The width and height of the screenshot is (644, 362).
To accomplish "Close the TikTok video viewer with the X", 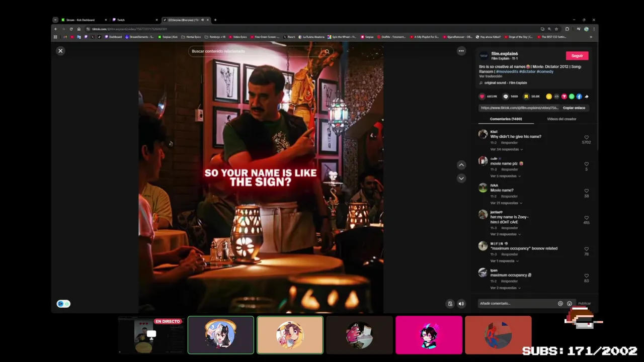I will click(x=60, y=51).
